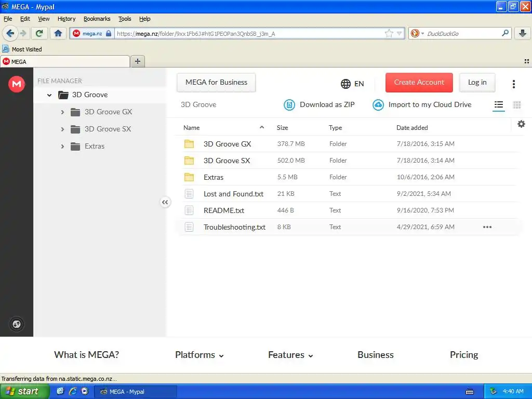
Task: Click the browser Forward arrow button
Action: pos(23,33)
